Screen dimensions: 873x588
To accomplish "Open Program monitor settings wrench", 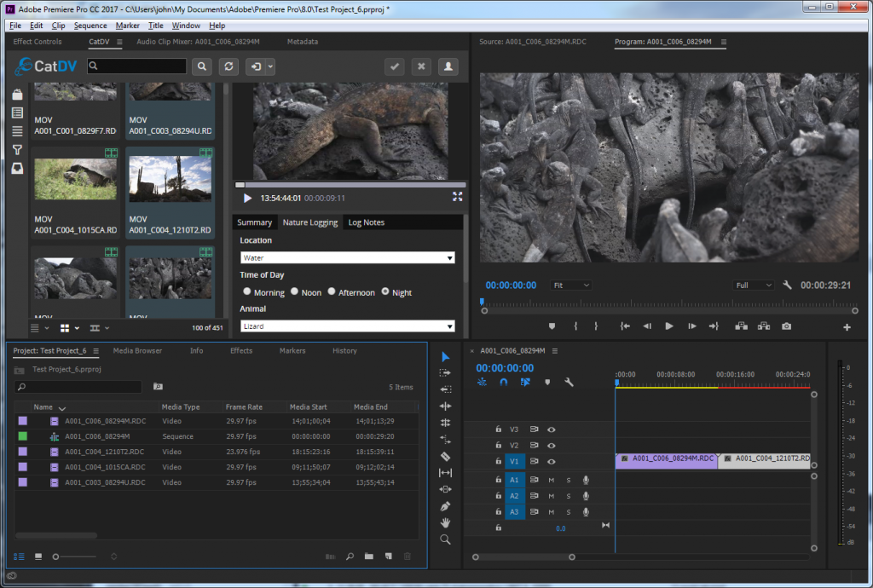I will point(787,285).
